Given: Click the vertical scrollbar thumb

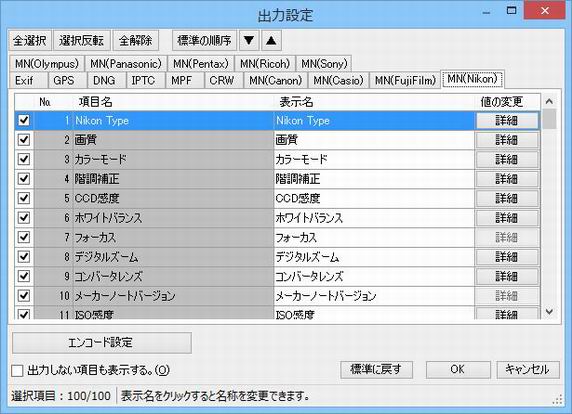Looking at the screenshot, I should coord(549,119).
